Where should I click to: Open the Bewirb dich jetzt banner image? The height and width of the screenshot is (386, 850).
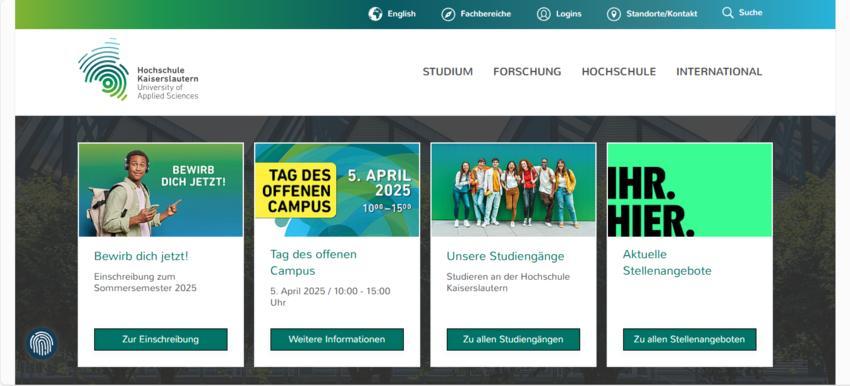[160, 190]
